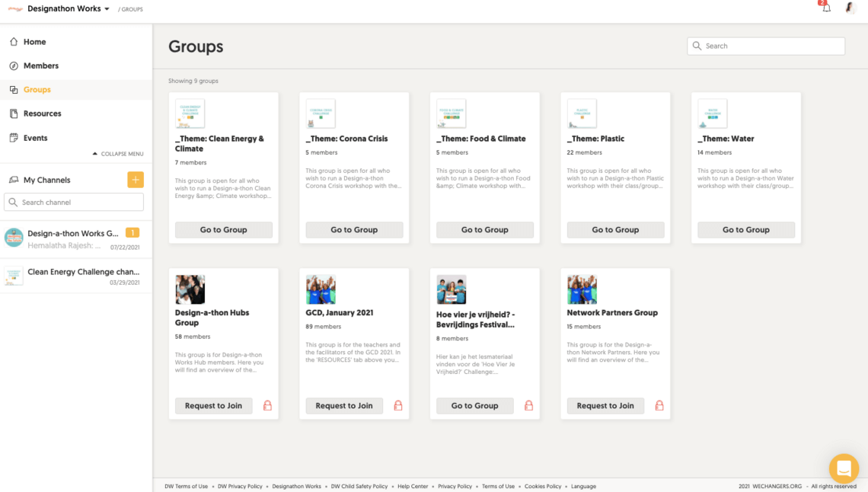Viewport: 868px width, 492px height.
Task: Click lock icon on Design-a-thon Hubs Group
Action: pos(267,406)
